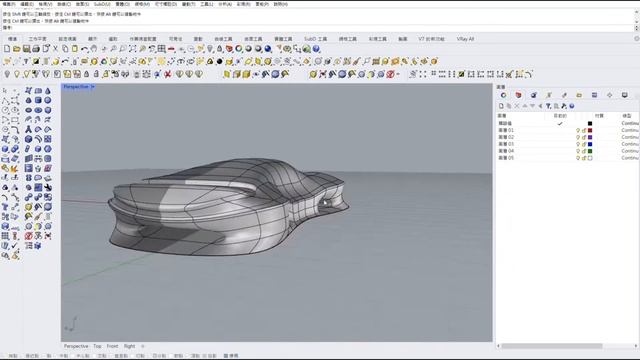Click the layer Tools hammer icon
The width and height of the screenshot is (640, 360).
564,106
